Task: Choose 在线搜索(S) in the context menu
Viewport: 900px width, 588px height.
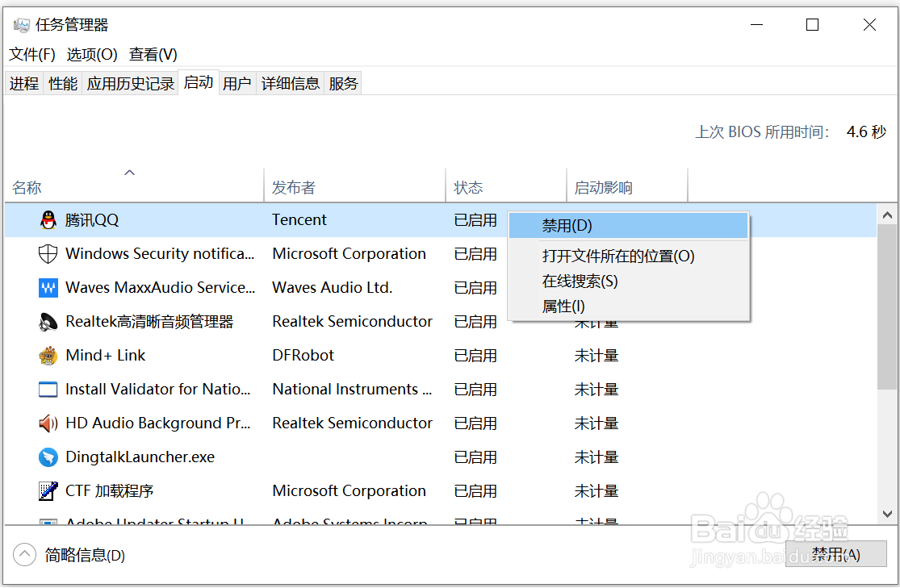Action: click(629, 281)
